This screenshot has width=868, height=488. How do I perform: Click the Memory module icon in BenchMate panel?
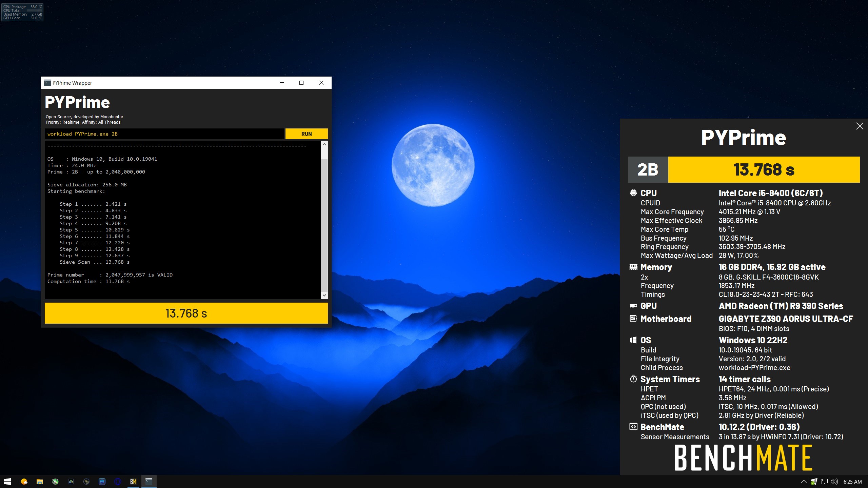click(x=633, y=267)
